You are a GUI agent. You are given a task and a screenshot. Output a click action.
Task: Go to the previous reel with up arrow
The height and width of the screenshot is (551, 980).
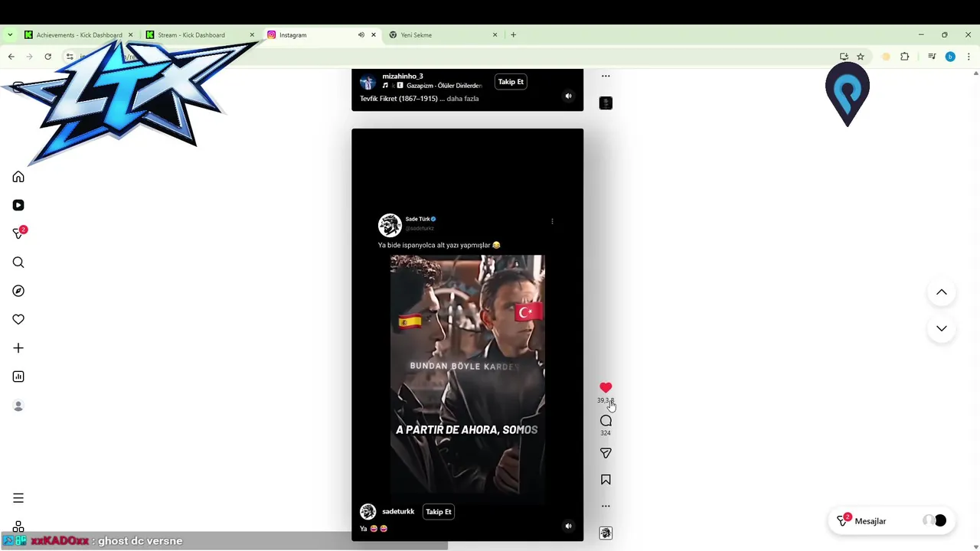pos(942,292)
